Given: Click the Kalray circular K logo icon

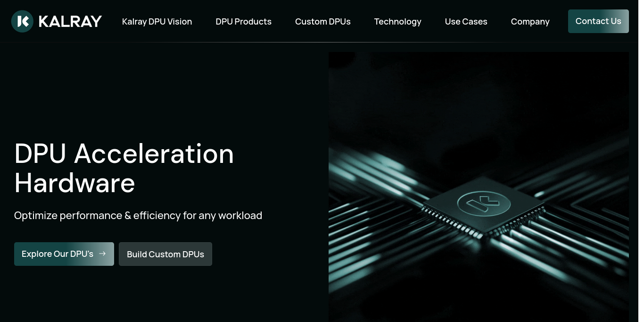Looking at the screenshot, I should tap(22, 21).
